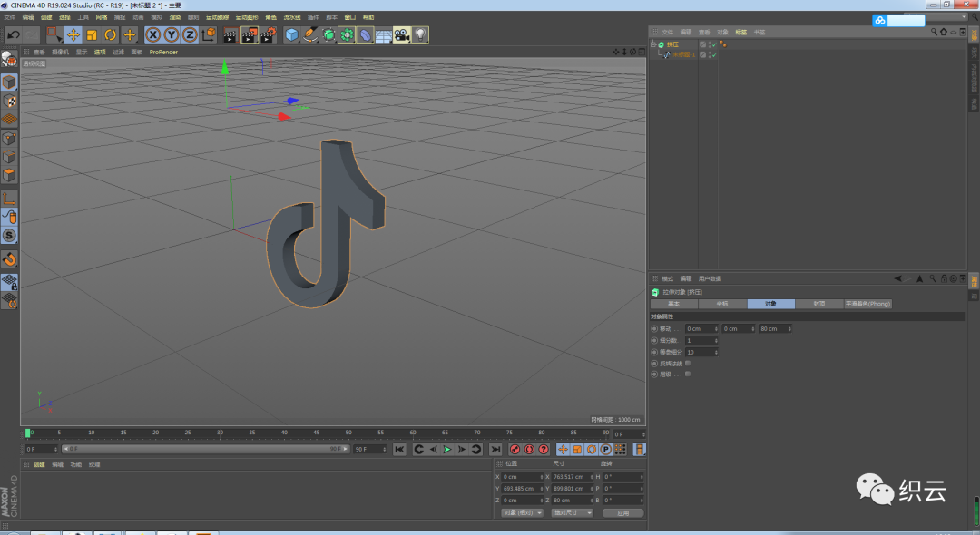The width and height of the screenshot is (980, 535).
Task: Open the 窗口 menu
Action: (350, 17)
